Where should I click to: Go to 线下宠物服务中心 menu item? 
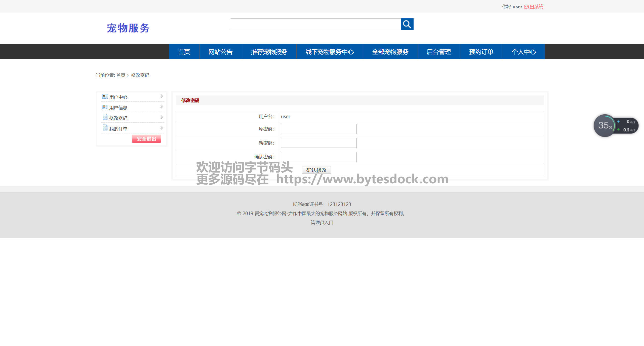(329, 52)
